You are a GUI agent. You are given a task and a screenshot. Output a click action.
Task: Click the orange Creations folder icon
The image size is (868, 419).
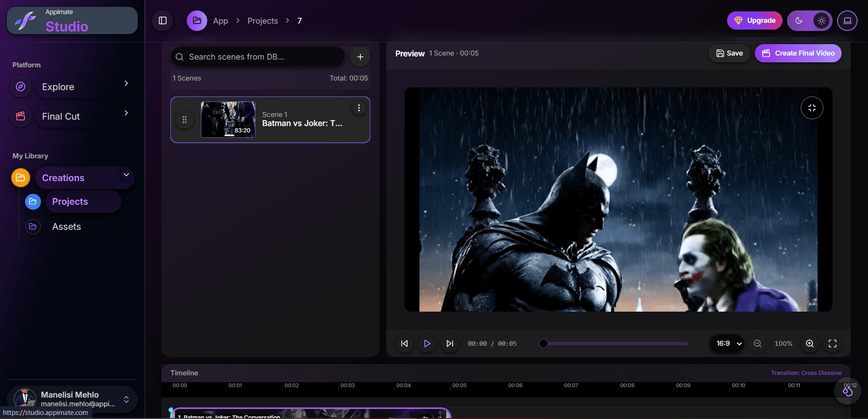click(20, 177)
